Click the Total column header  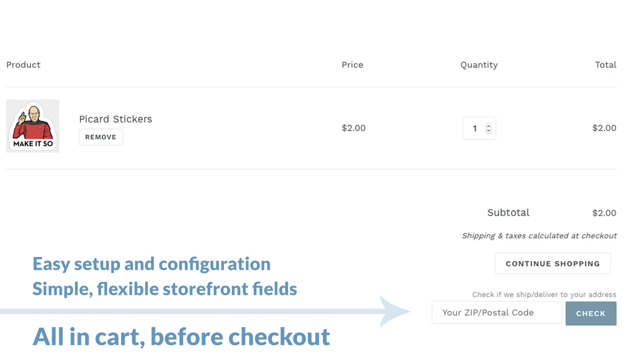(x=606, y=65)
